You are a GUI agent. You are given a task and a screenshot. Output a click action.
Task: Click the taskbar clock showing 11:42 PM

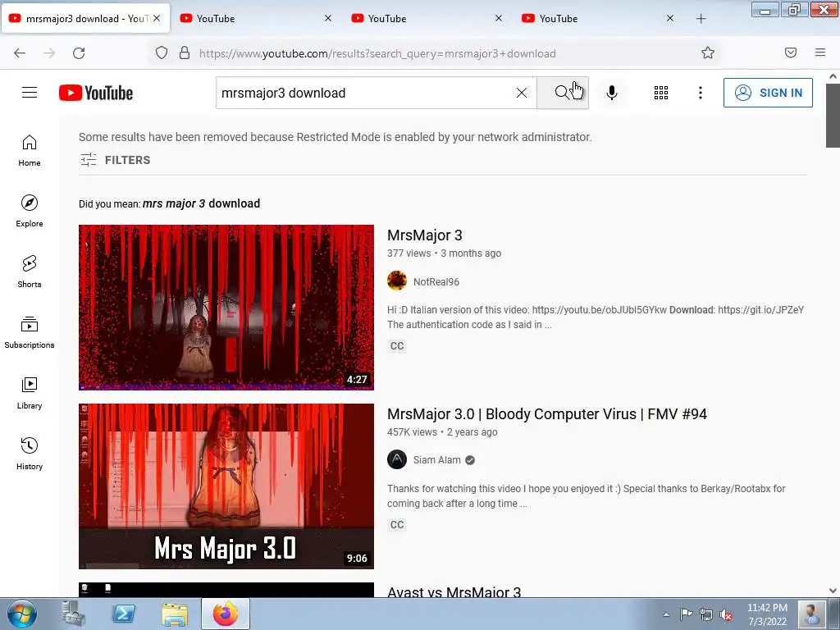click(767, 614)
